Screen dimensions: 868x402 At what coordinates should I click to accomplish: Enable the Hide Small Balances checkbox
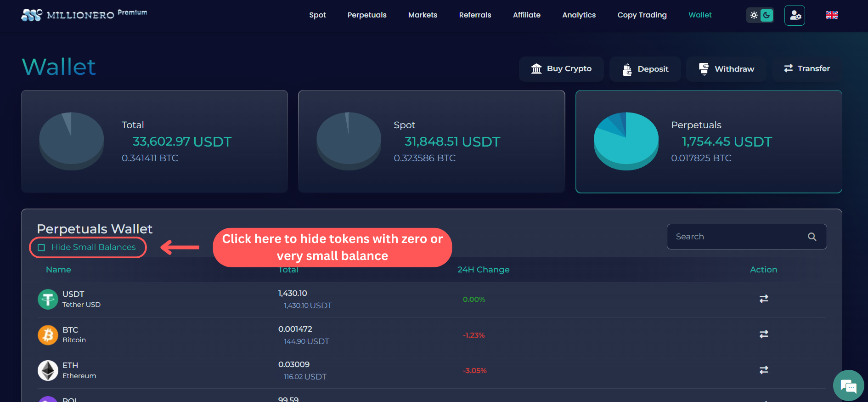[41, 248]
